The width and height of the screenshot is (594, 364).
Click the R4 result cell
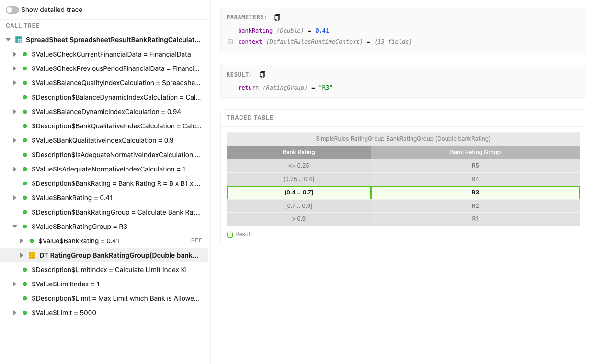pyautogui.click(x=475, y=179)
